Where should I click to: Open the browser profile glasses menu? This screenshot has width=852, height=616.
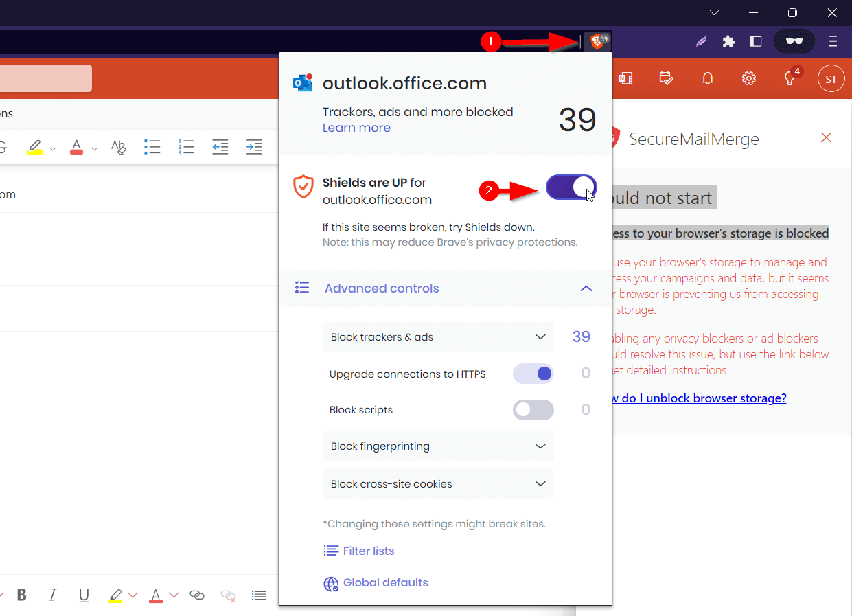pos(794,41)
